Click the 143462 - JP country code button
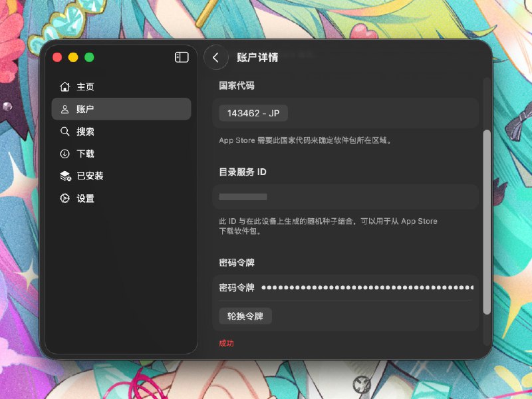This screenshot has height=399, width=532. 253,113
